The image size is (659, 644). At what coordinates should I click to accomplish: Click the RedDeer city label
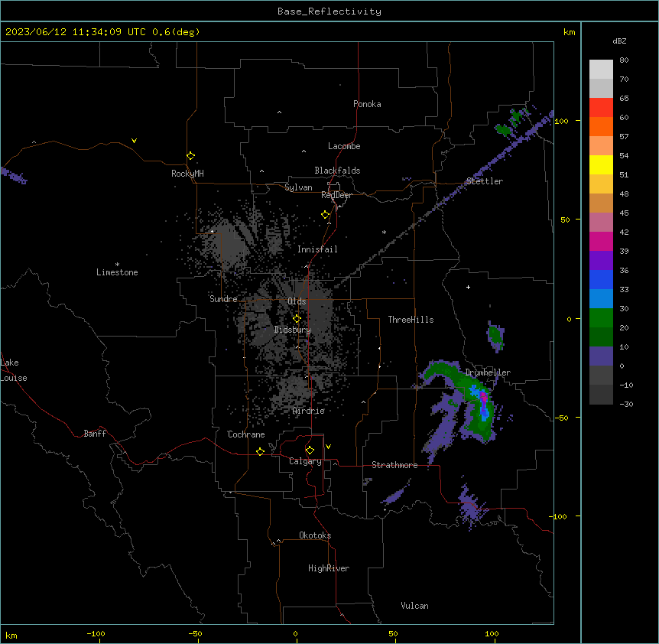click(x=336, y=195)
